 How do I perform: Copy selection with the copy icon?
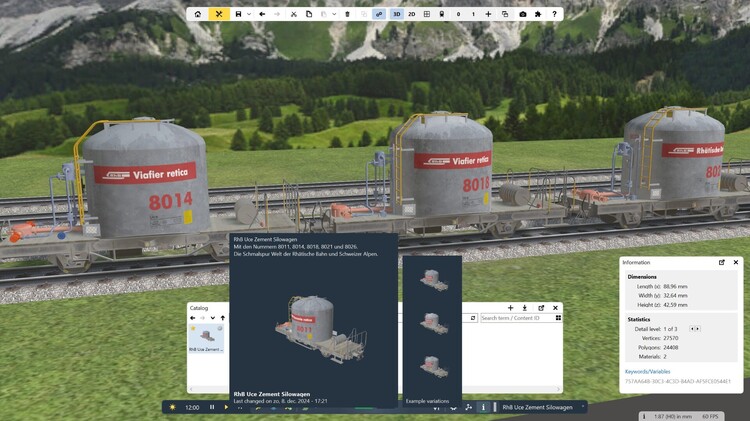click(x=309, y=14)
